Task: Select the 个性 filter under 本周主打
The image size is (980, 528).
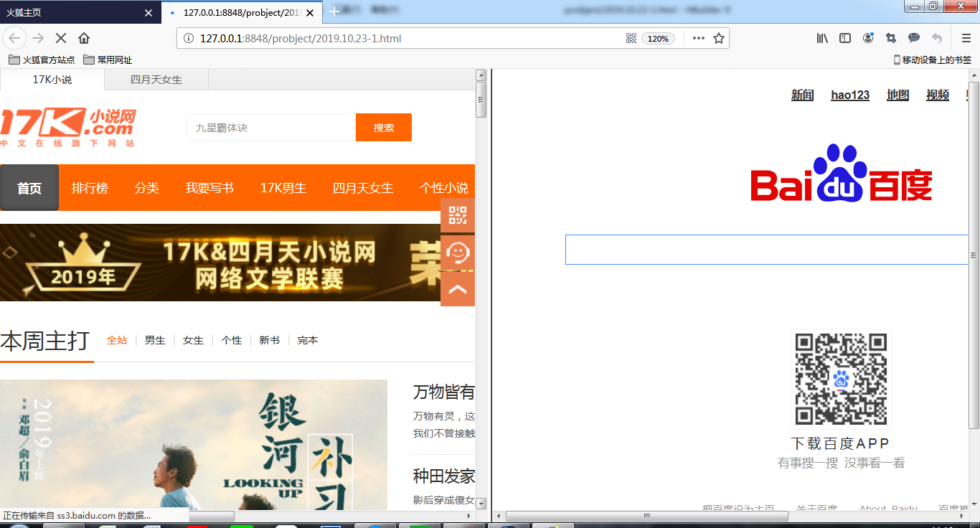Action: pos(232,340)
